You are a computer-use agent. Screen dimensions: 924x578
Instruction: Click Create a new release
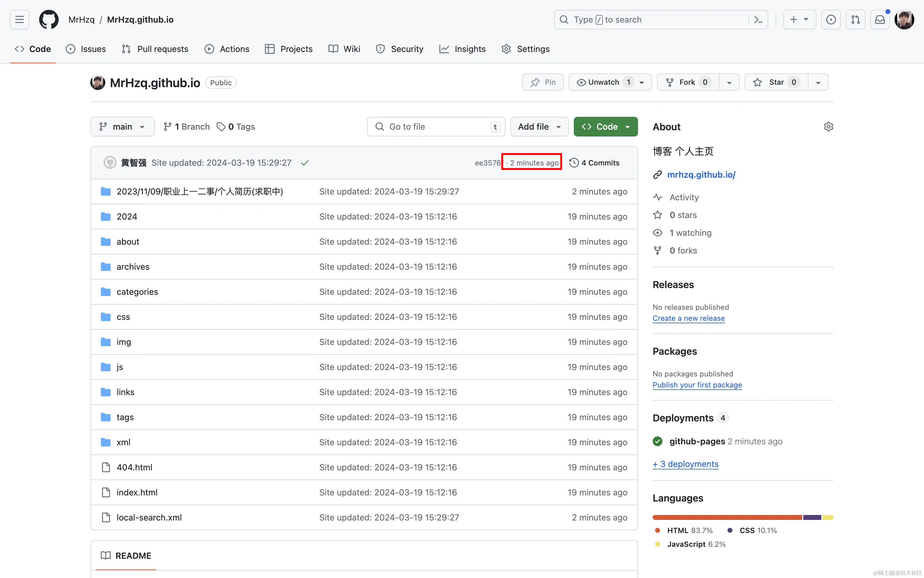688,318
